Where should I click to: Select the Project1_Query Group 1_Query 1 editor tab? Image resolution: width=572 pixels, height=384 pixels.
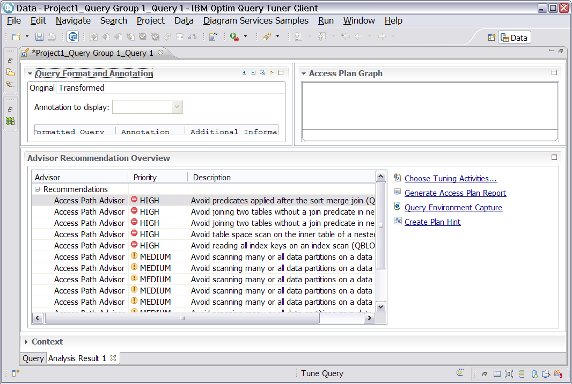click(92, 53)
